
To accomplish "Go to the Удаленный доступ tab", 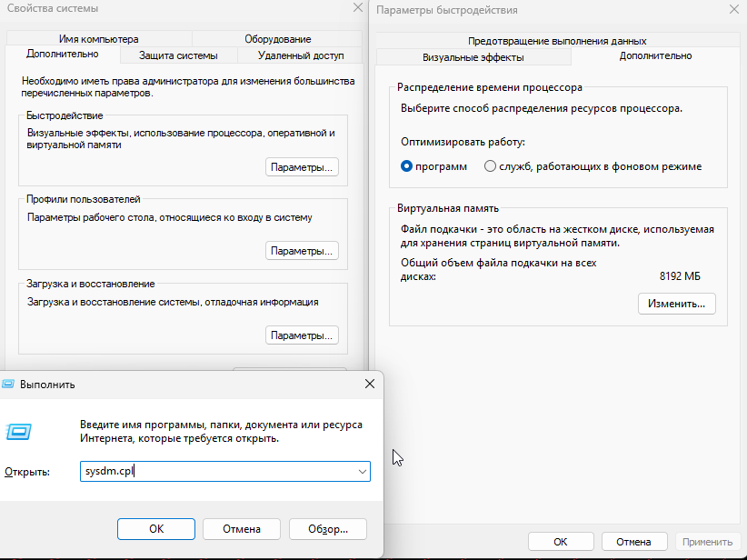I will point(301,55).
